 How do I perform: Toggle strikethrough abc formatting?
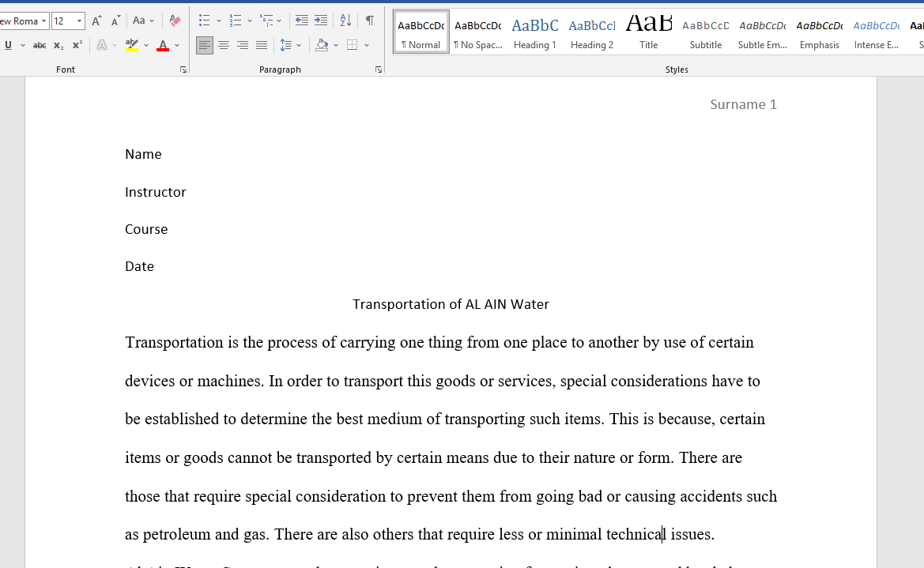pos(40,45)
